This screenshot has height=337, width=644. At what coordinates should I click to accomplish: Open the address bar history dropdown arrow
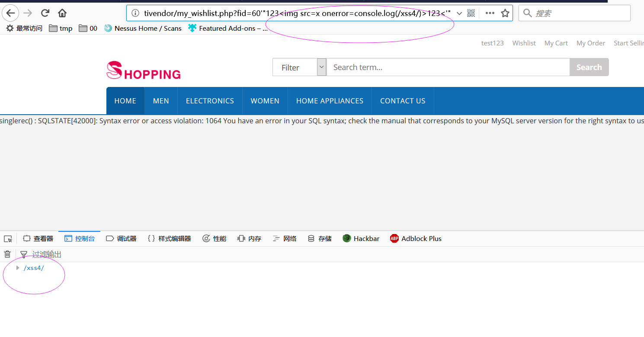[x=459, y=13]
